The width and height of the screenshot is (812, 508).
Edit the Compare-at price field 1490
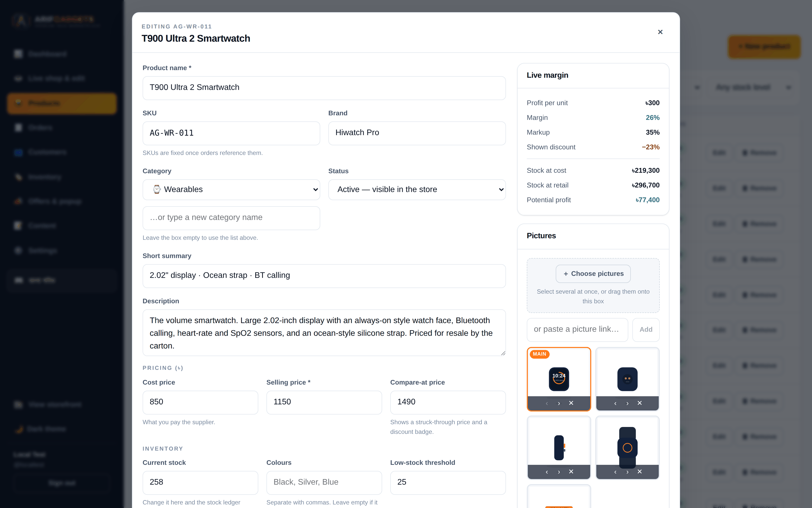448,402
